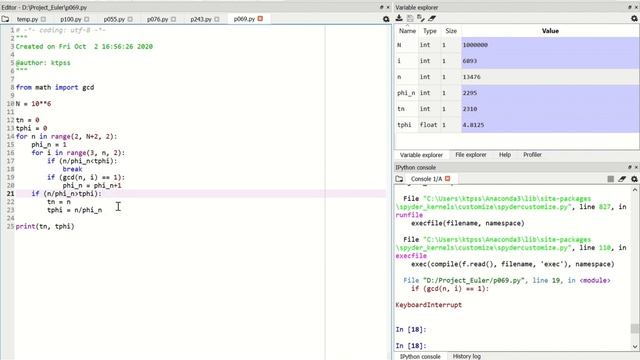Image resolution: width=640 pixels, height=360 pixels.
Task: Clear the IPython console with eraser icon
Action: click(x=622, y=179)
